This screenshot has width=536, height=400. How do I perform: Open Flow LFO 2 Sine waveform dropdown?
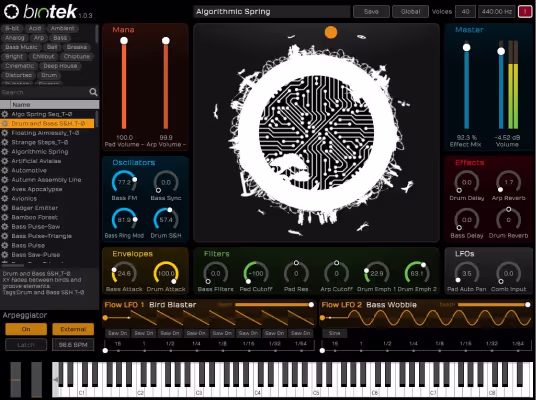click(x=334, y=333)
